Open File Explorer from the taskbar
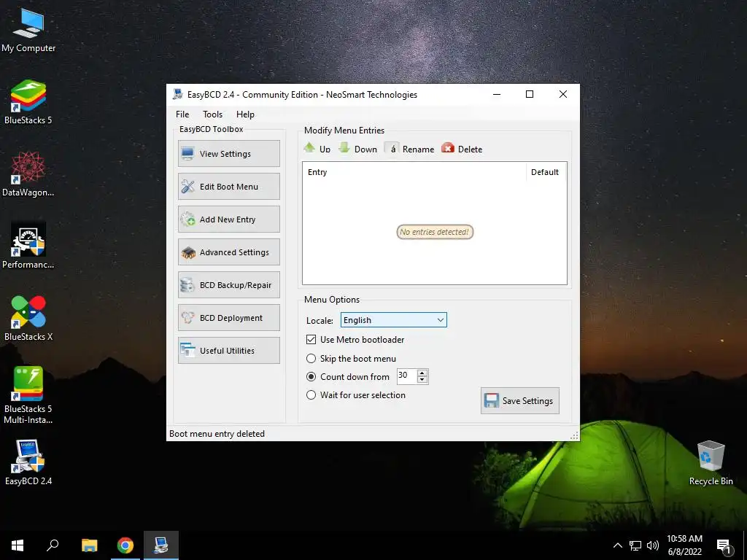This screenshot has width=747, height=560. (x=89, y=545)
